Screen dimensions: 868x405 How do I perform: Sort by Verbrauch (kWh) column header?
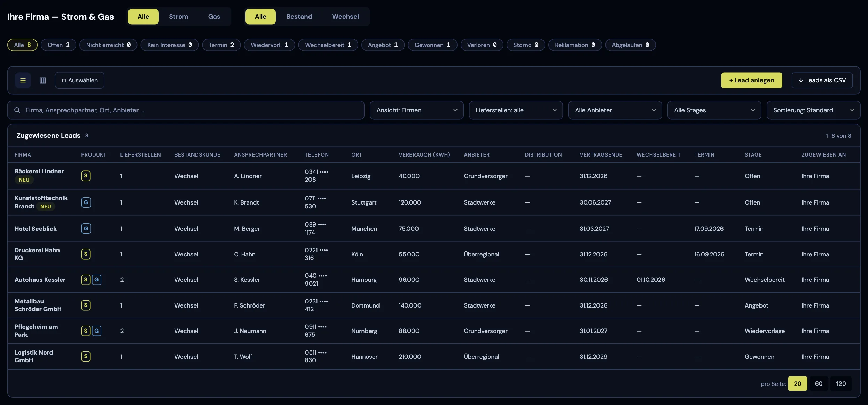424,155
